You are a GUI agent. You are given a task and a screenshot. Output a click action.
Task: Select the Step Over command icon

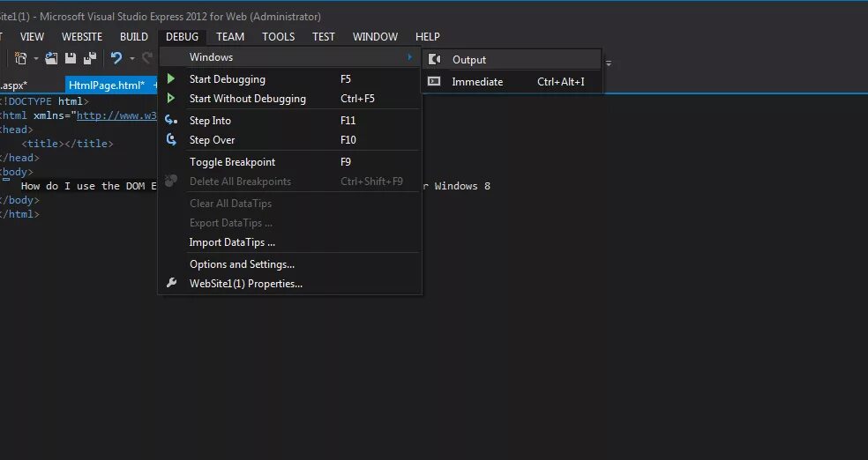[171, 139]
